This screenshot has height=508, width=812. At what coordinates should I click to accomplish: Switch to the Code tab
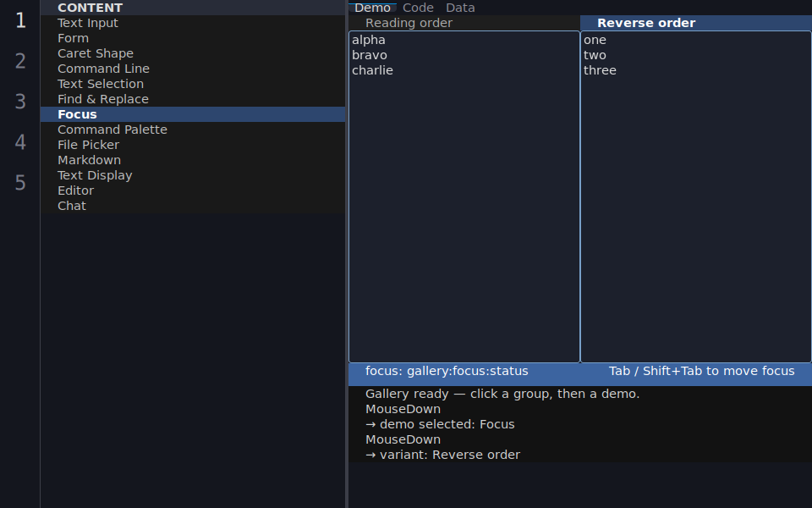click(x=418, y=8)
